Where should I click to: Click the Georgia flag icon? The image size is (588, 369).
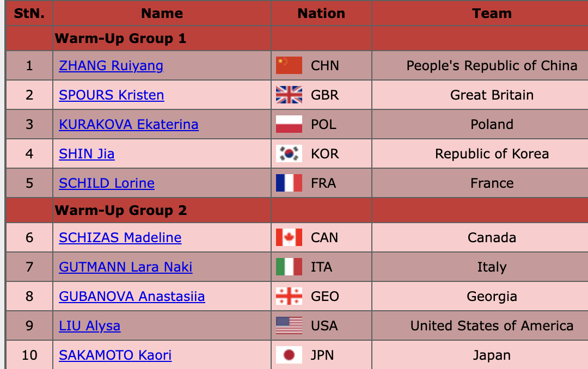point(289,297)
